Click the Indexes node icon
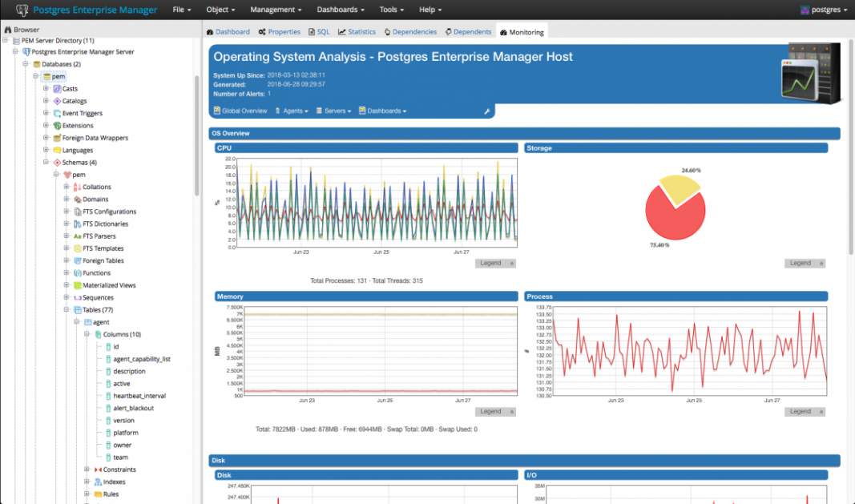 pos(98,482)
